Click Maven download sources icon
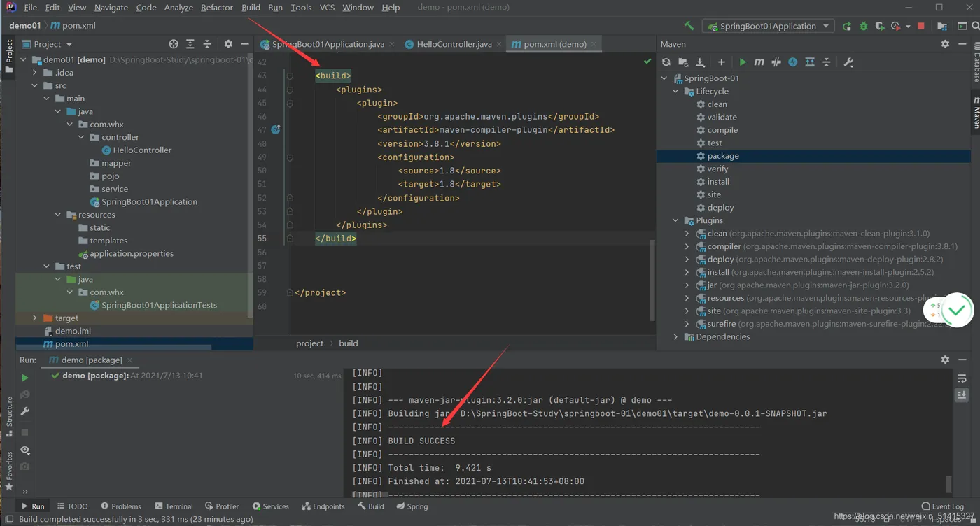This screenshot has height=526, width=980. pyautogui.click(x=700, y=62)
